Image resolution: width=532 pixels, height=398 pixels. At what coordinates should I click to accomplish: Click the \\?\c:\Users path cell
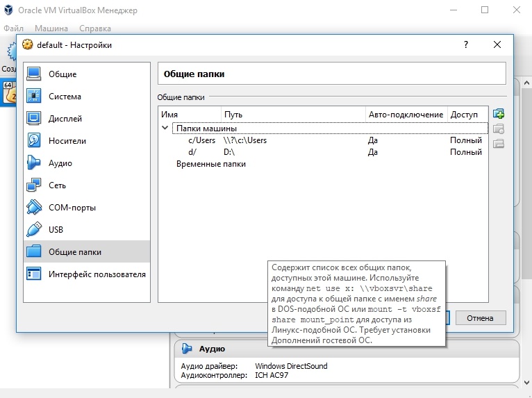click(245, 140)
